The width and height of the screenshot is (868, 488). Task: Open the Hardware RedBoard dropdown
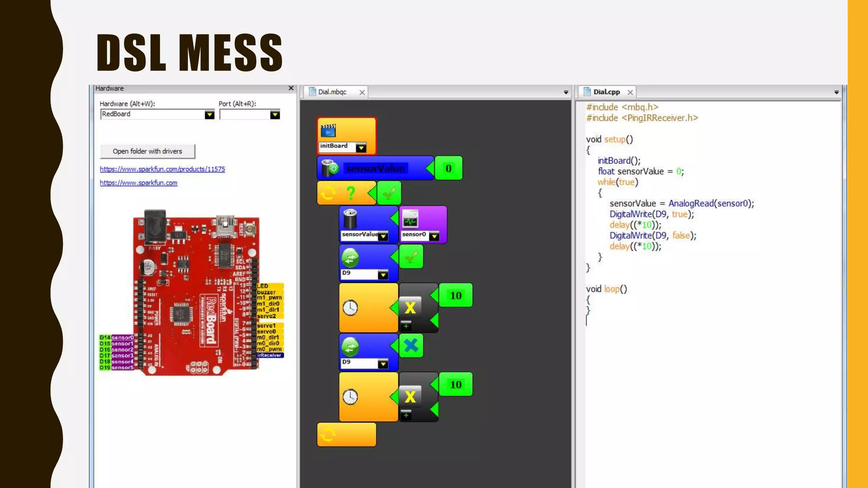tap(209, 115)
